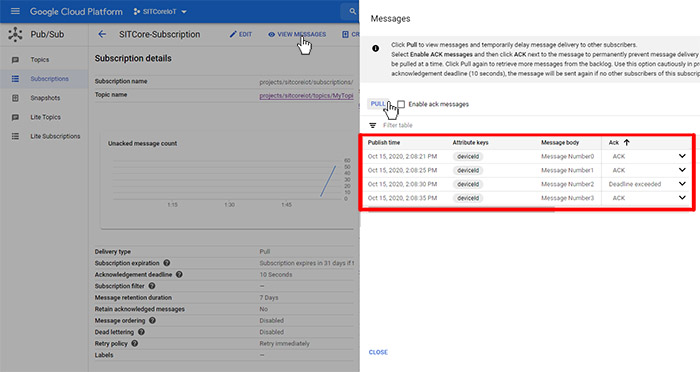700x372 pixels.
Task: Enable ack messages checkbox
Action: (x=401, y=104)
